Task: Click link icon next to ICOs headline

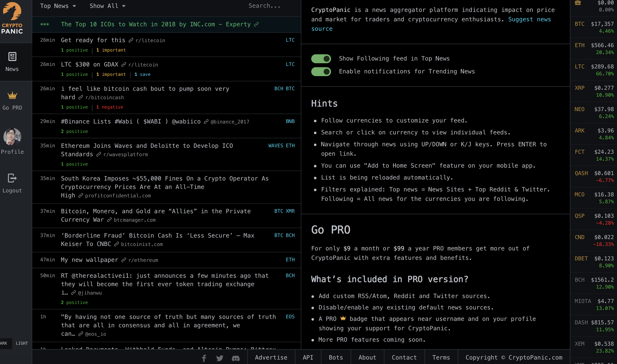Action: click(256, 24)
